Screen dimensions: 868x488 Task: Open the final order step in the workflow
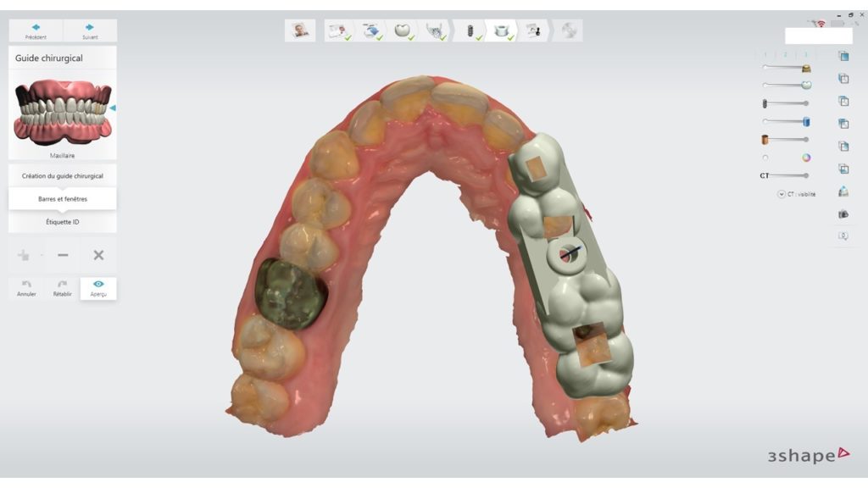pyautogui.click(x=536, y=30)
